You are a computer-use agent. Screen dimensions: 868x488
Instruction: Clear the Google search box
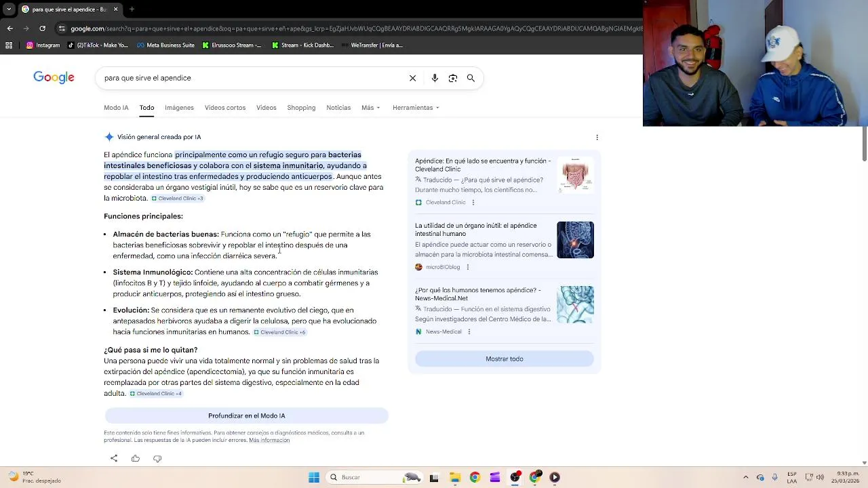pos(412,78)
